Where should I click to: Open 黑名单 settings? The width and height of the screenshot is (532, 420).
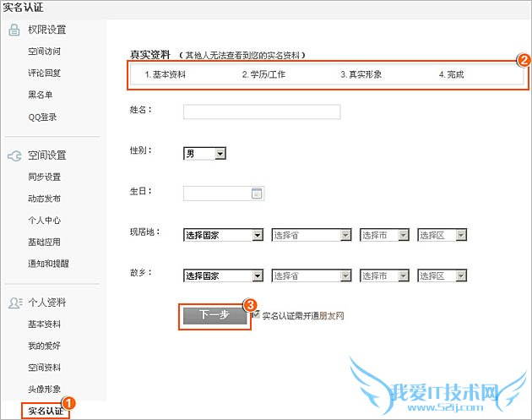(x=41, y=95)
